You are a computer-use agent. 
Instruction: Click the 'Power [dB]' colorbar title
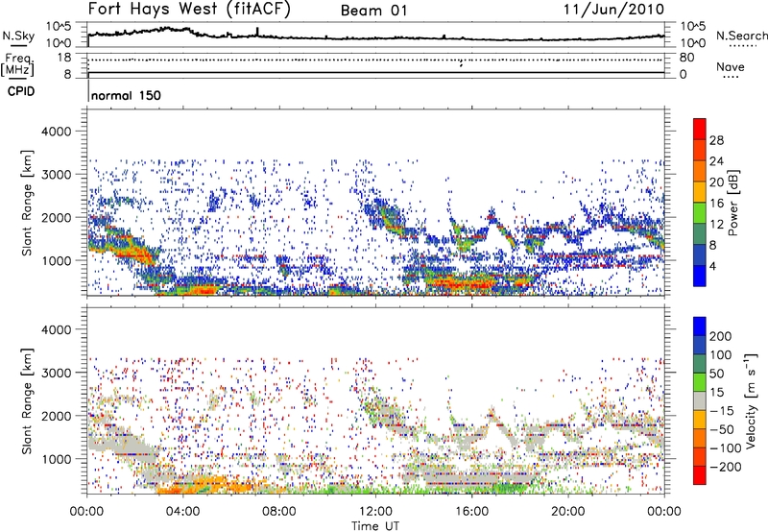point(733,203)
